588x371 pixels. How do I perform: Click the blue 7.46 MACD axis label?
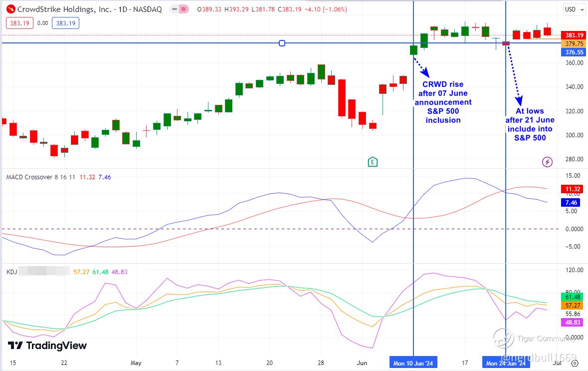point(571,203)
